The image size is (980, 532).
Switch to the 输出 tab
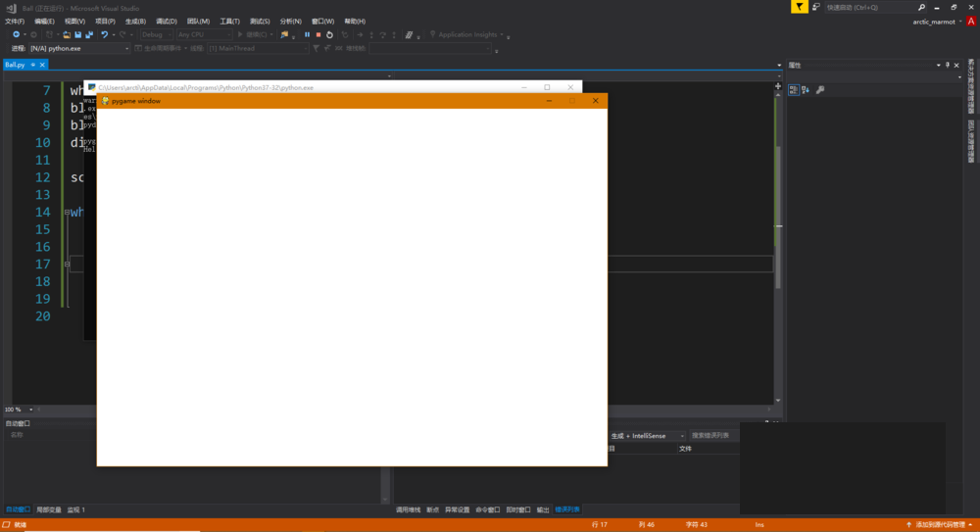543,510
